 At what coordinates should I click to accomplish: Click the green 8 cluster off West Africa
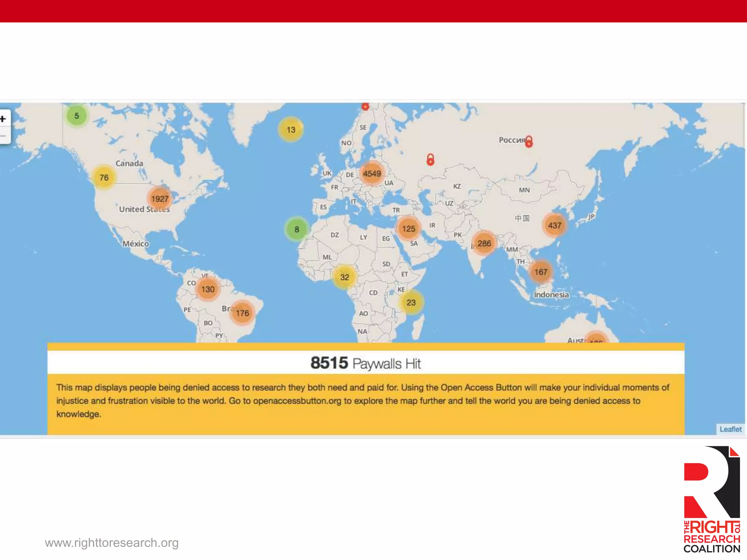click(297, 229)
